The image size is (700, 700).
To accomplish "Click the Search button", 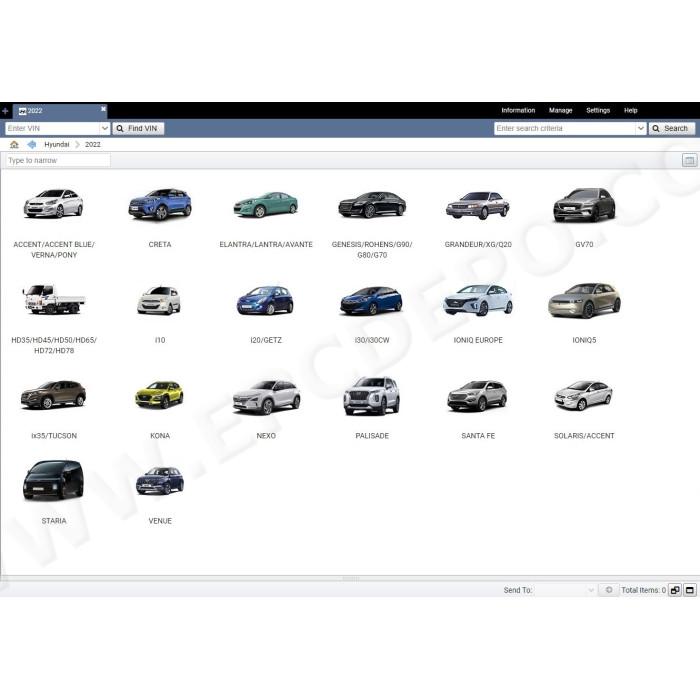I will (671, 129).
